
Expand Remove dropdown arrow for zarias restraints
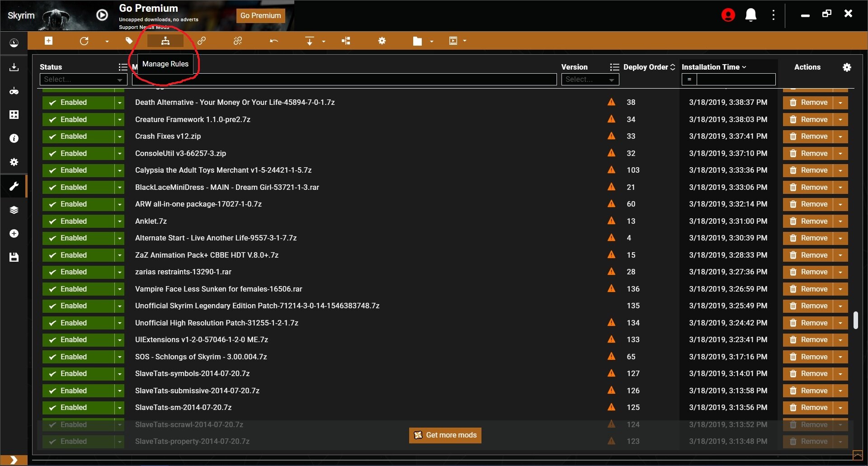[840, 272]
